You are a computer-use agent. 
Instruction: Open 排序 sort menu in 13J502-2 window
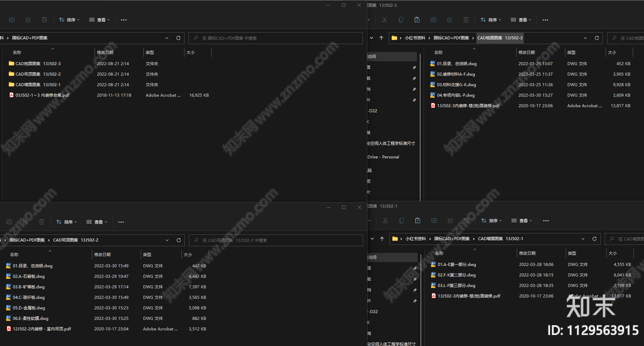click(x=66, y=222)
